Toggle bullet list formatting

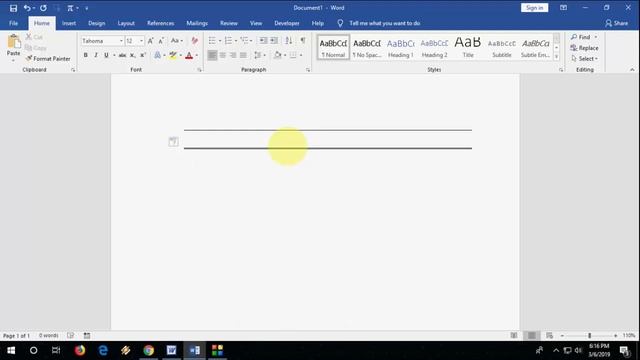[212, 40]
